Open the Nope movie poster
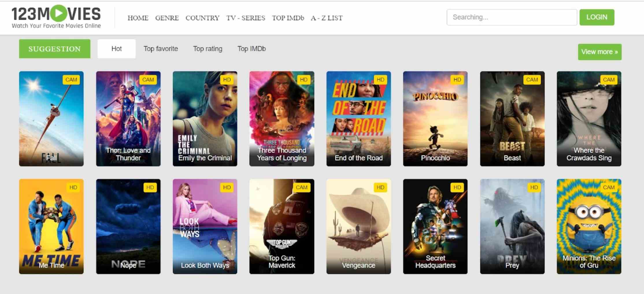The height and width of the screenshot is (294, 644). click(128, 226)
